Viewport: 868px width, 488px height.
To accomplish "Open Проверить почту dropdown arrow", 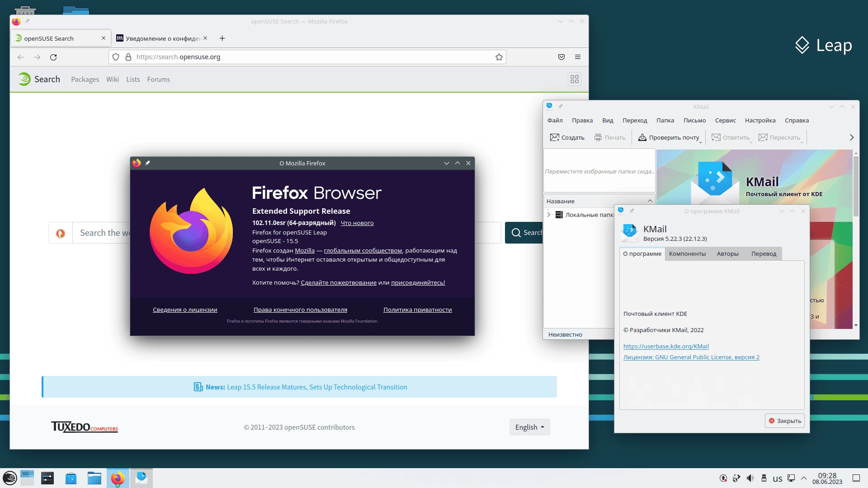I will click(x=701, y=142).
